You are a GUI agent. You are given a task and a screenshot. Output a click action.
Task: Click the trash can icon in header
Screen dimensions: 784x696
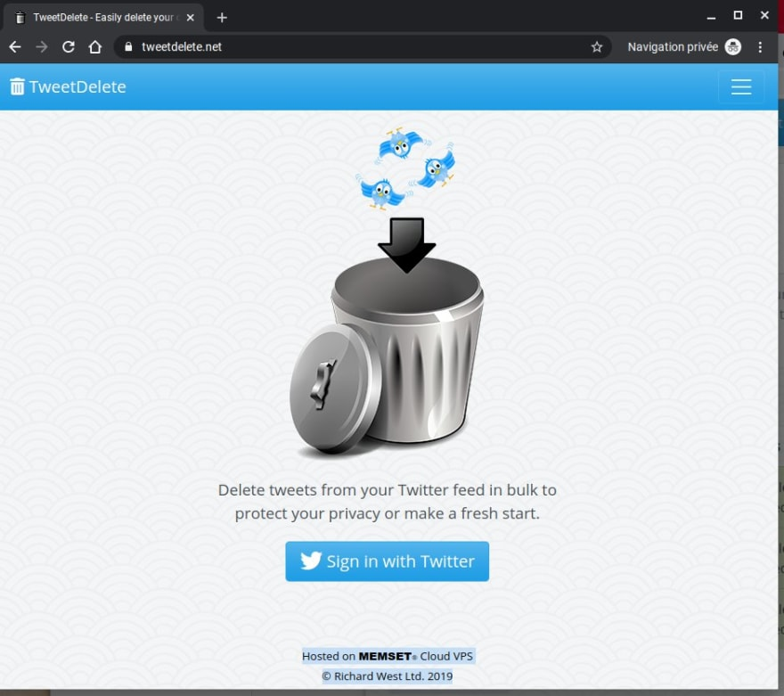coord(17,86)
